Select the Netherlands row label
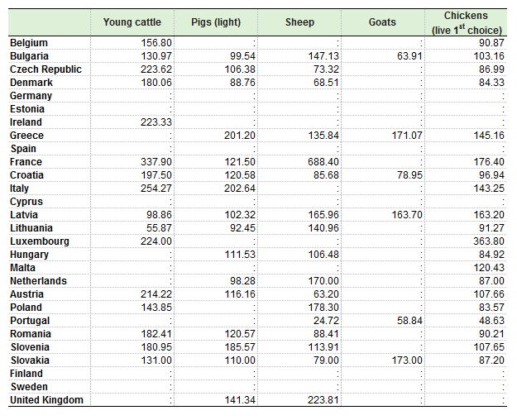This screenshot has width=517, height=420. point(38,281)
